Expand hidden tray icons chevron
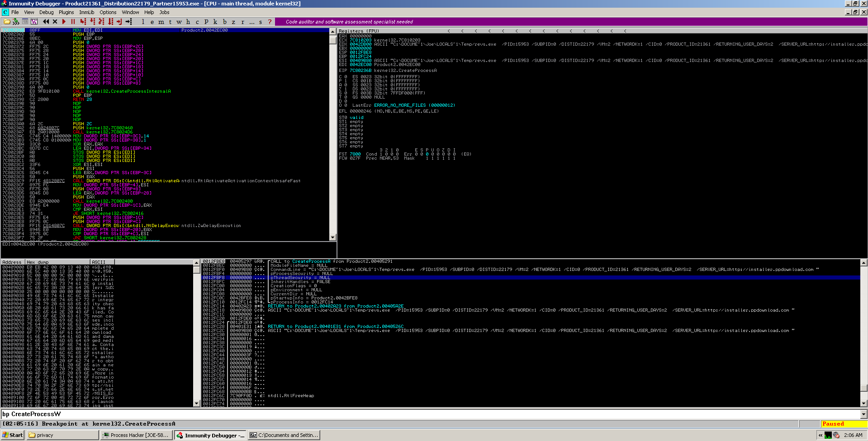Screen dimensions: 868x441 (821, 436)
